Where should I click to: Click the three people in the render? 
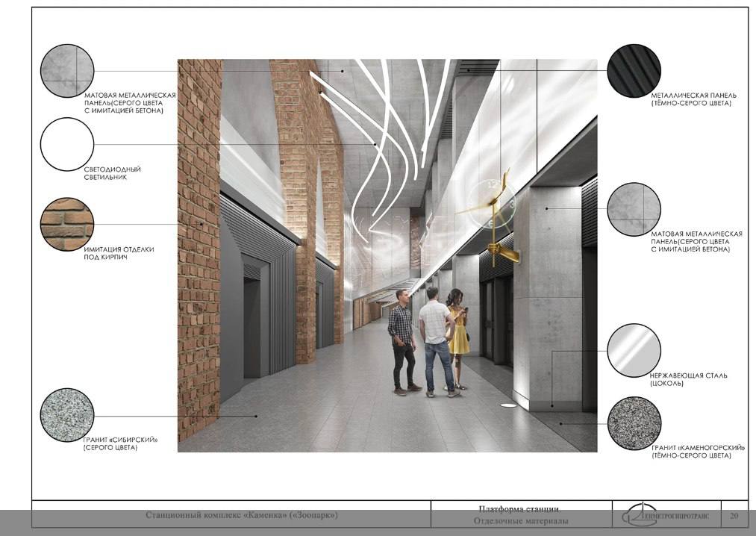click(x=429, y=340)
